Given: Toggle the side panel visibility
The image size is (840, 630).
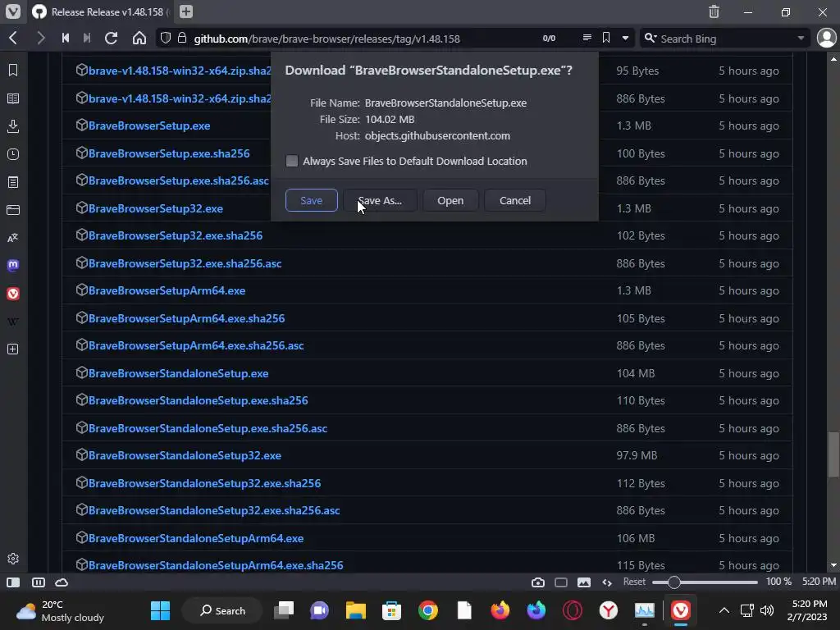Looking at the screenshot, I should 13,582.
